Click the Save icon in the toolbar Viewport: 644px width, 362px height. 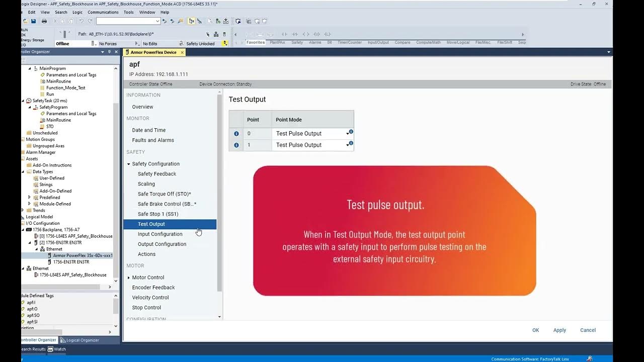click(33, 21)
